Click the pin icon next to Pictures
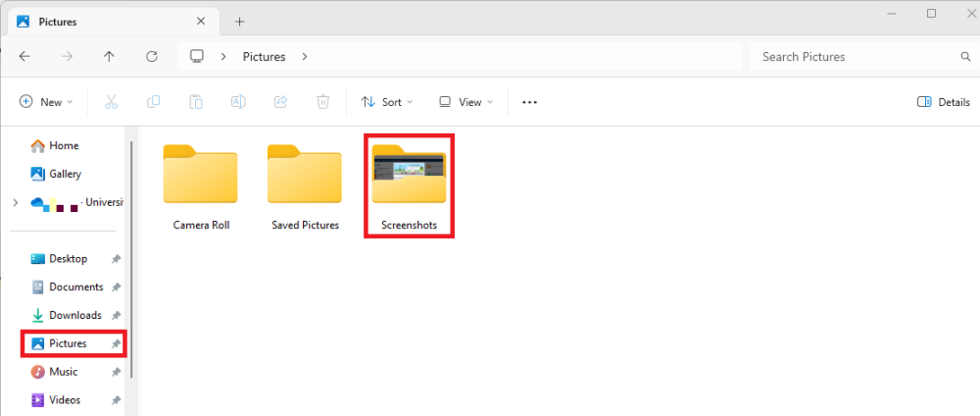 116,343
